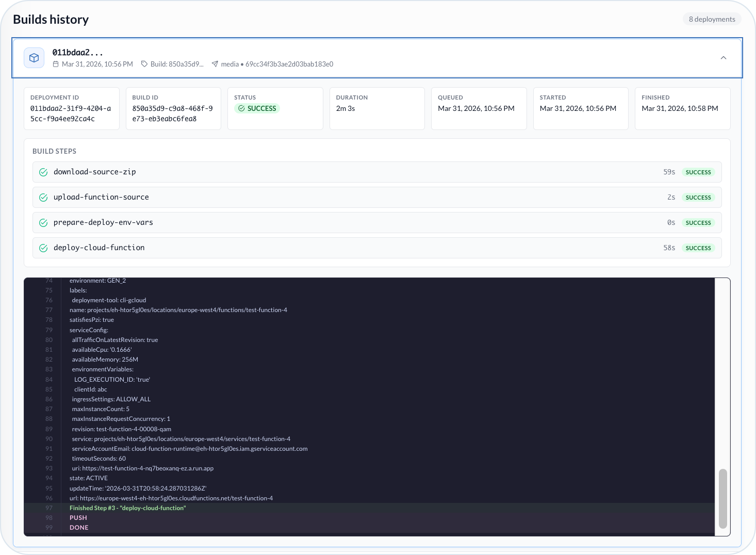Click the log viewer scrollbar thumb
Viewport: 756px width, 555px height.
pos(723,498)
